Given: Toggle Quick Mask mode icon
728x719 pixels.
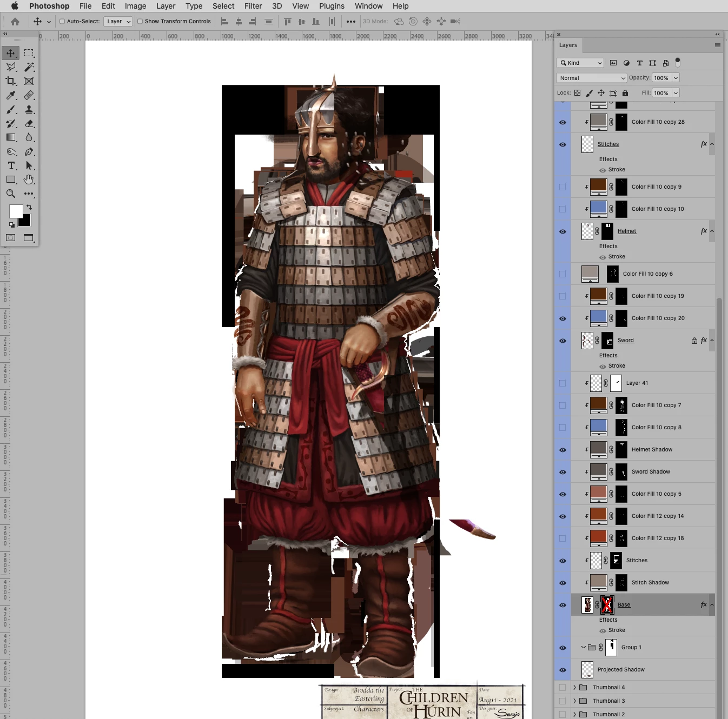Looking at the screenshot, I should (11, 238).
